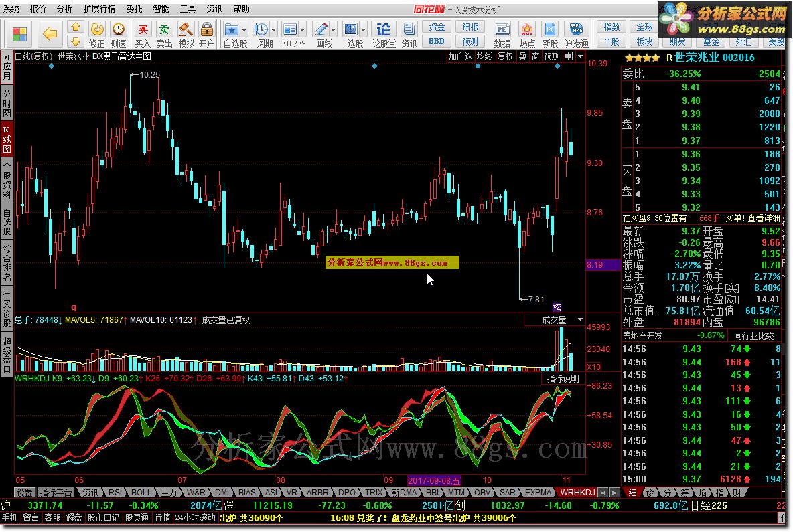Viewport: 793px width, 532px height.
Task: Open the 模拟 simulated trading gavel icon
Action: point(186,34)
